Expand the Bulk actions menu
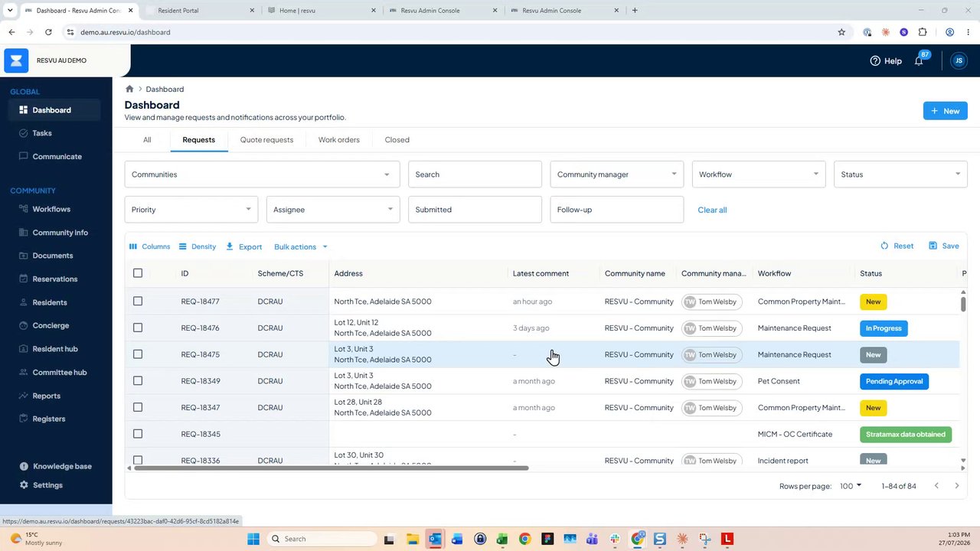 [301, 246]
